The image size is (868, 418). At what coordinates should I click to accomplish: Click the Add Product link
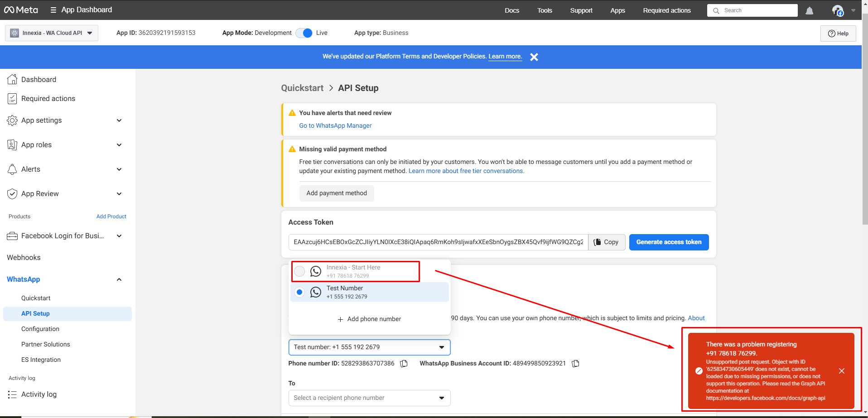(111, 216)
